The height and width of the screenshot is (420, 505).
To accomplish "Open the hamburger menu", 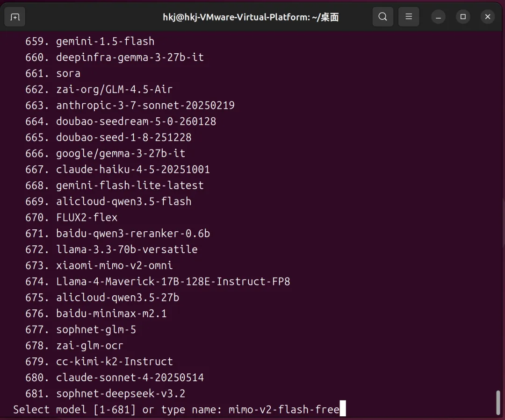I will click(409, 17).
